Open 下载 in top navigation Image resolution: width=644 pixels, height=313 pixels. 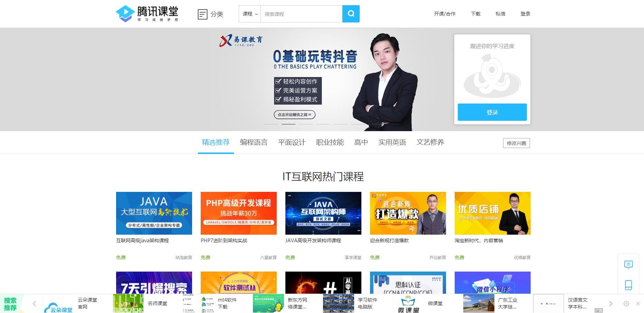point(475,14)
